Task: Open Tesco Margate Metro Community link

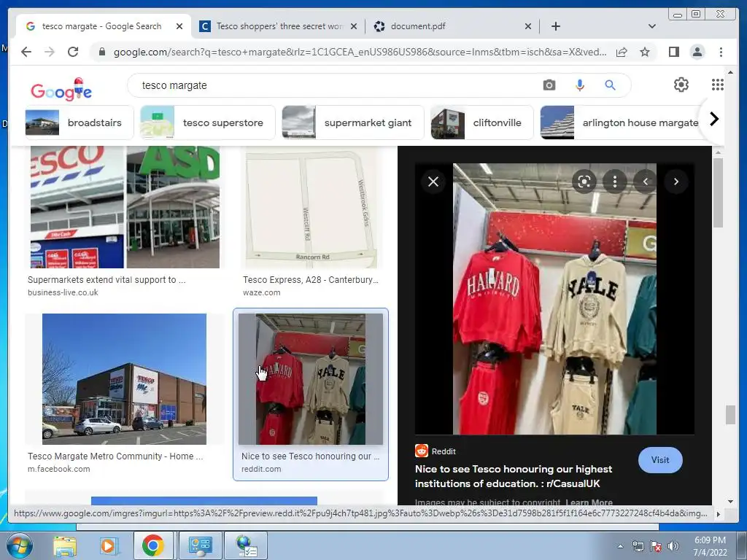Action: [x=115, y=456]
